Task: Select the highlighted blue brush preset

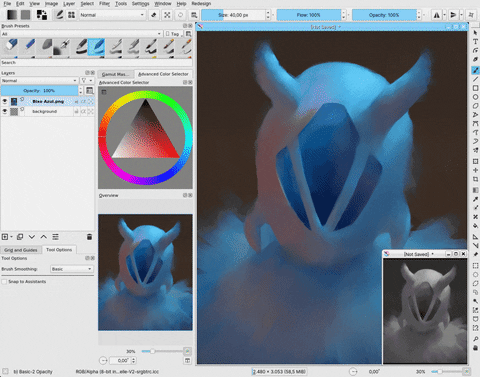Action: tap(97, 46)
